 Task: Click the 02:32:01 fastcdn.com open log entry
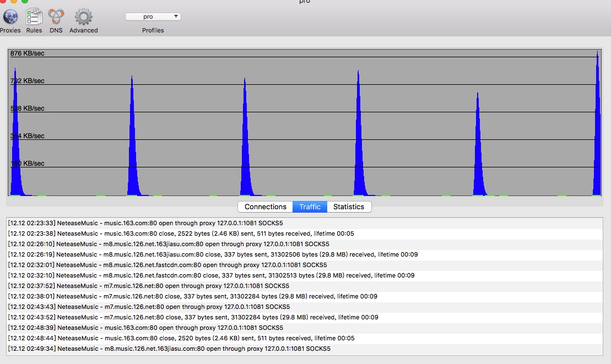[x=167, y=265]
